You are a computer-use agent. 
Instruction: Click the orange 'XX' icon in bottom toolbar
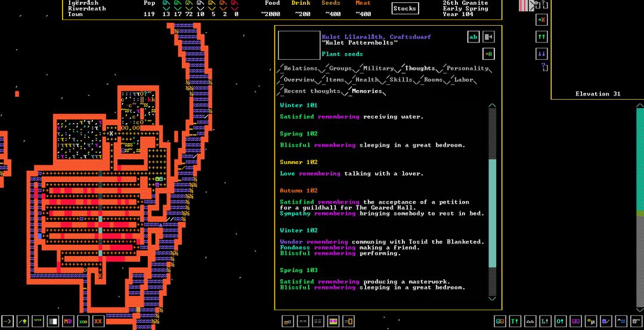(98, 322)
